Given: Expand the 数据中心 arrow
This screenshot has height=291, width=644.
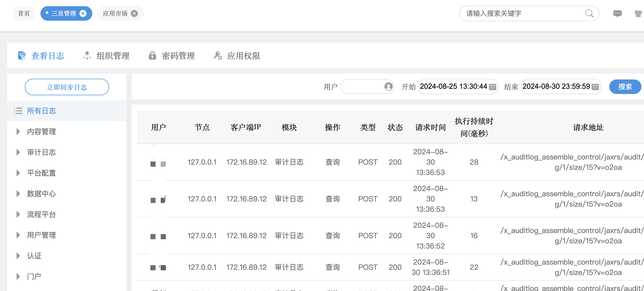Looking at the screenshot, I should 18,194.
